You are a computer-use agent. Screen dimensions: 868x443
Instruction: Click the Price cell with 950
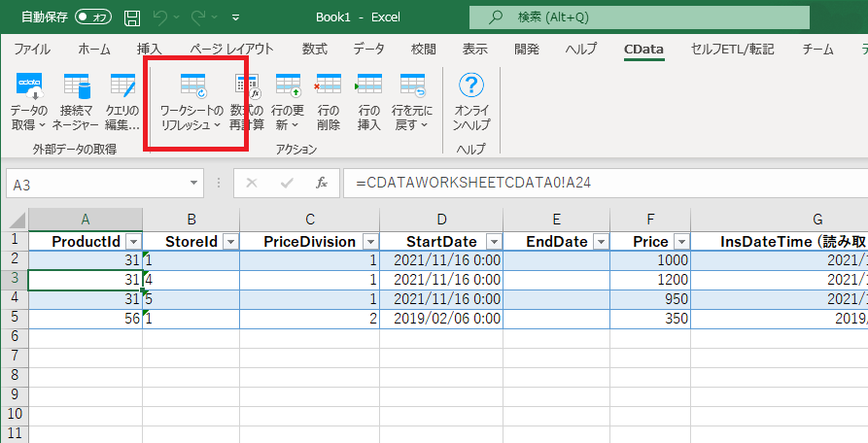pyautogui.click(x=650, y=299)
